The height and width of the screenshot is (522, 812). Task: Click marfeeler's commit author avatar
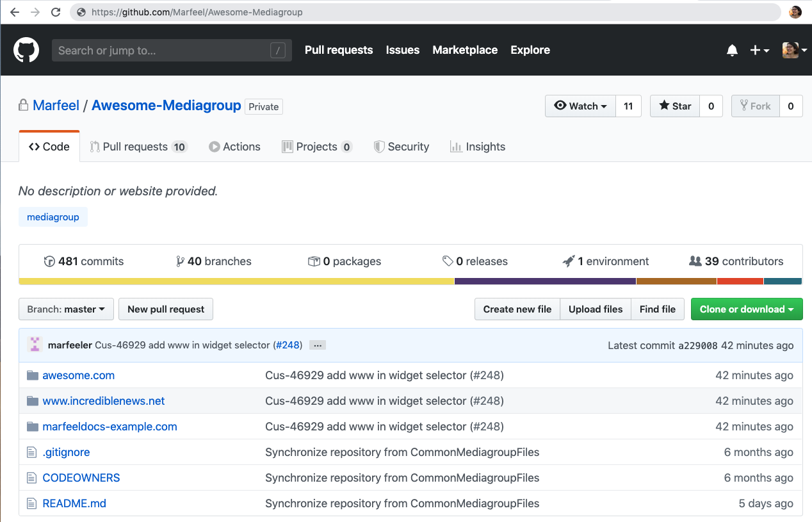click(x=35, y=345)
